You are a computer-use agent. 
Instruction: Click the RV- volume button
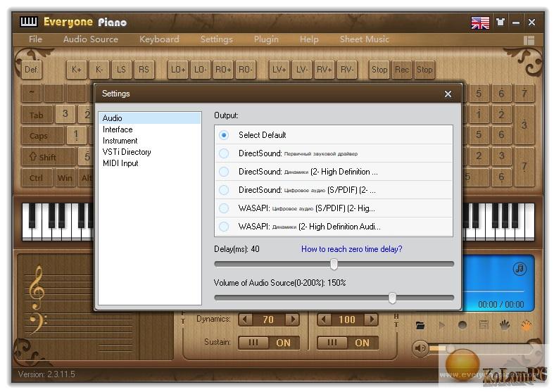346,70
